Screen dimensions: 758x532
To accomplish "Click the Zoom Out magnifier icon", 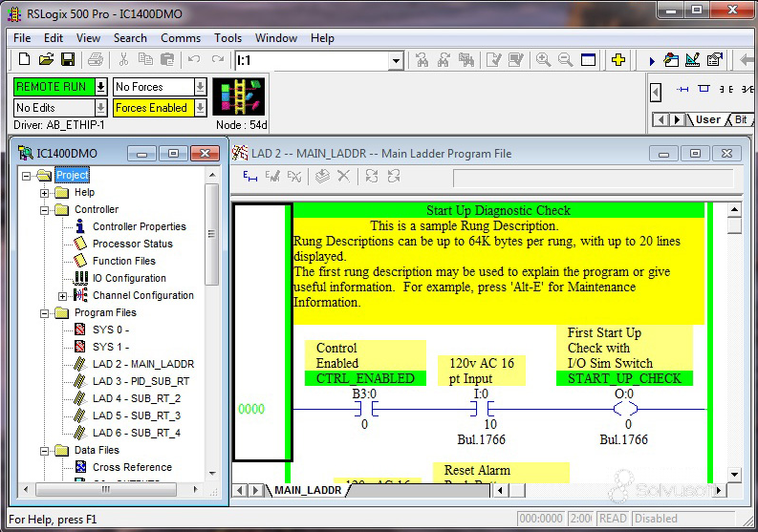I will point(565,60).
